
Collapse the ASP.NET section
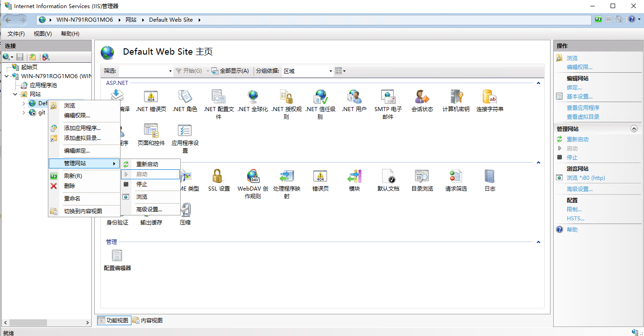click(x=538, y=83)
